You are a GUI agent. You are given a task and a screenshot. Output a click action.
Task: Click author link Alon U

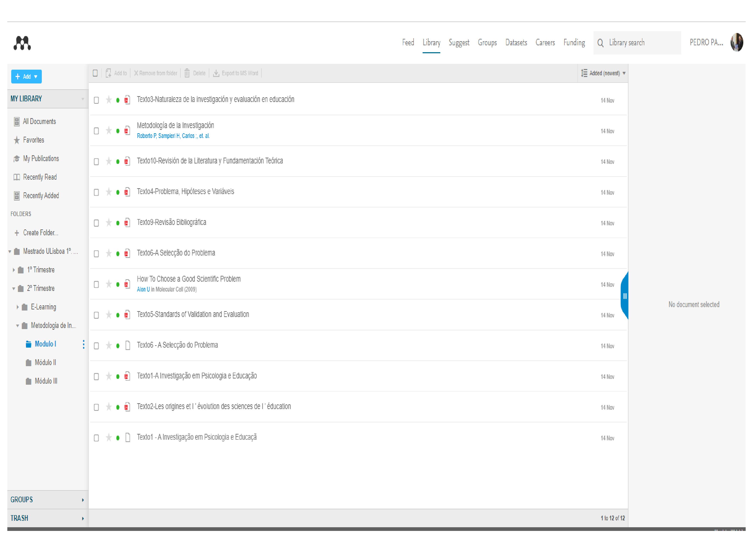coord(143,290)
